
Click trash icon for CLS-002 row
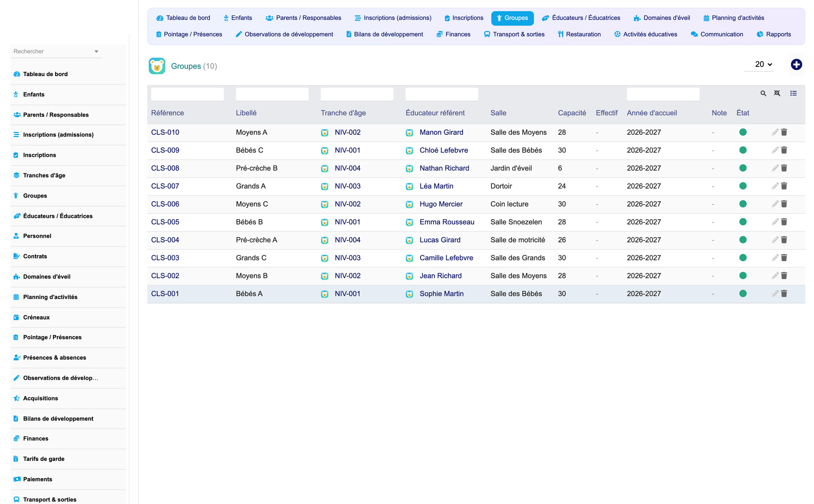click(x=784, y=276)
